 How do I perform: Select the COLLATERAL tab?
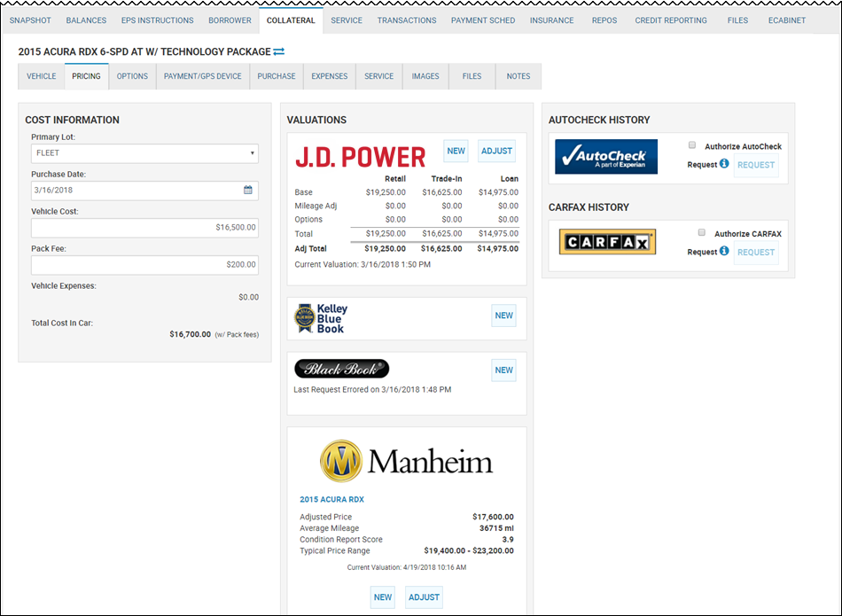[x=291, y=20]
